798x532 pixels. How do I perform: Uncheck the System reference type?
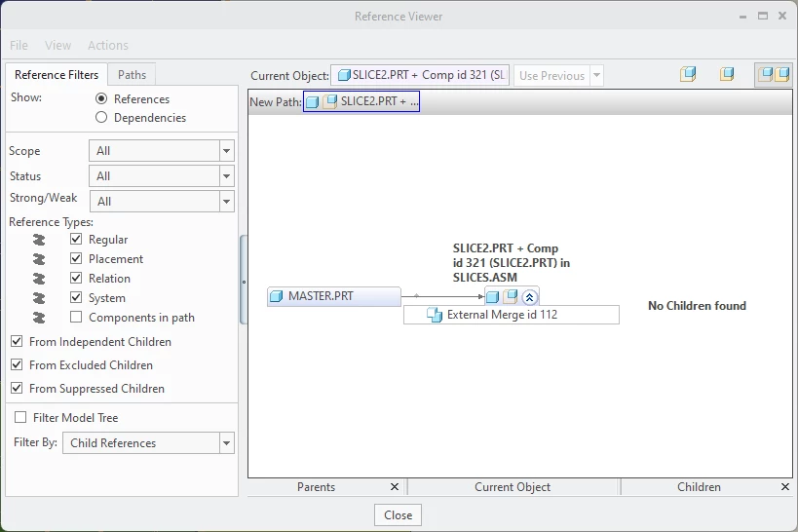pos(76,297)
